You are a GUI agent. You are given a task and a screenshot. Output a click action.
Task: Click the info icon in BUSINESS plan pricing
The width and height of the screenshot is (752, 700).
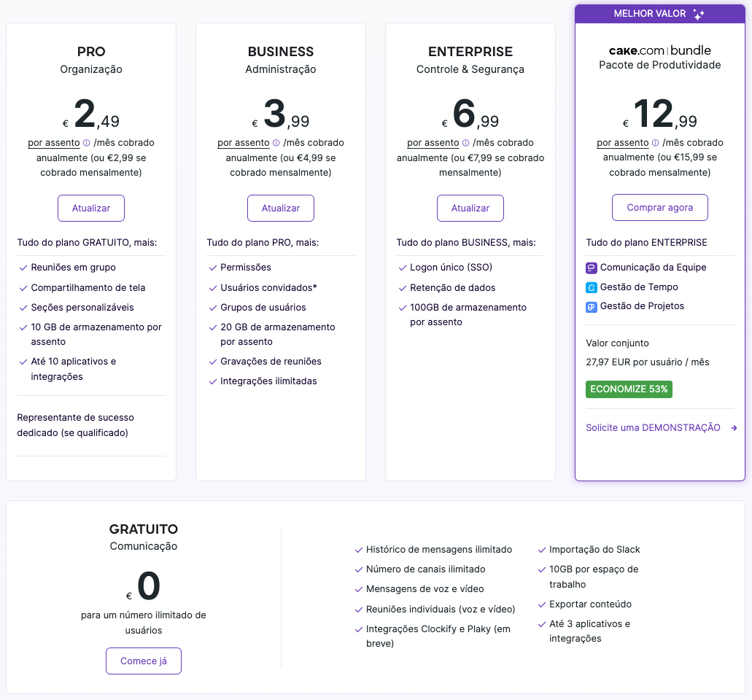[276, 143]
